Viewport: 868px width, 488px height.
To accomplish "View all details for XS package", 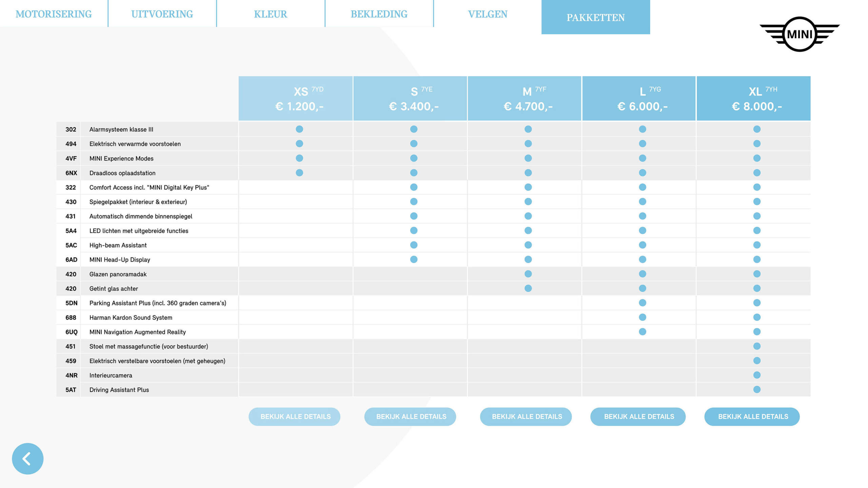I will coord(294,416).
